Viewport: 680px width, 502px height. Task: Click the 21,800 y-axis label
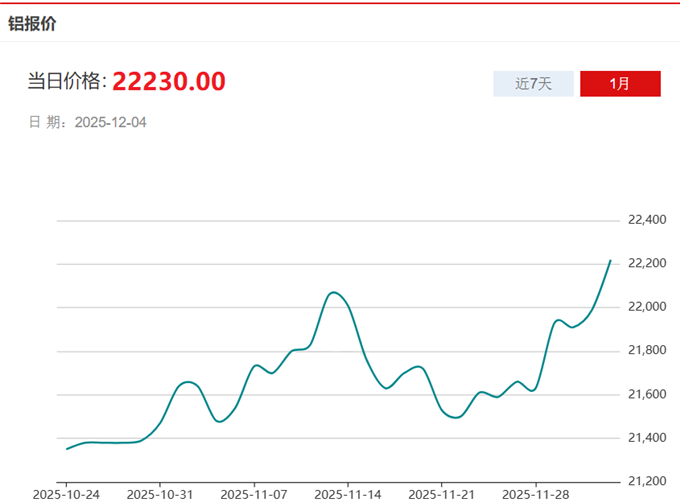tap(646, 351)
